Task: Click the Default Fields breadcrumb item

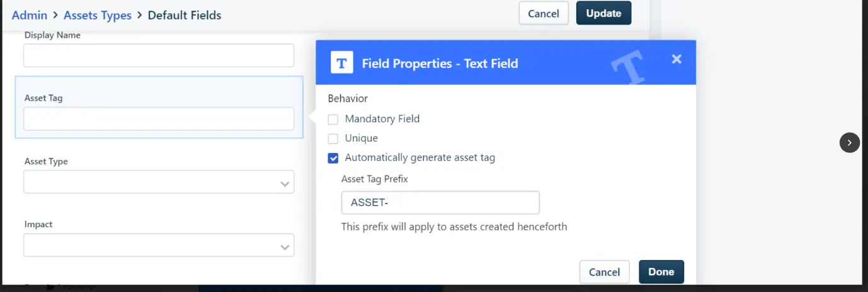Action: (x=185, y=14)
